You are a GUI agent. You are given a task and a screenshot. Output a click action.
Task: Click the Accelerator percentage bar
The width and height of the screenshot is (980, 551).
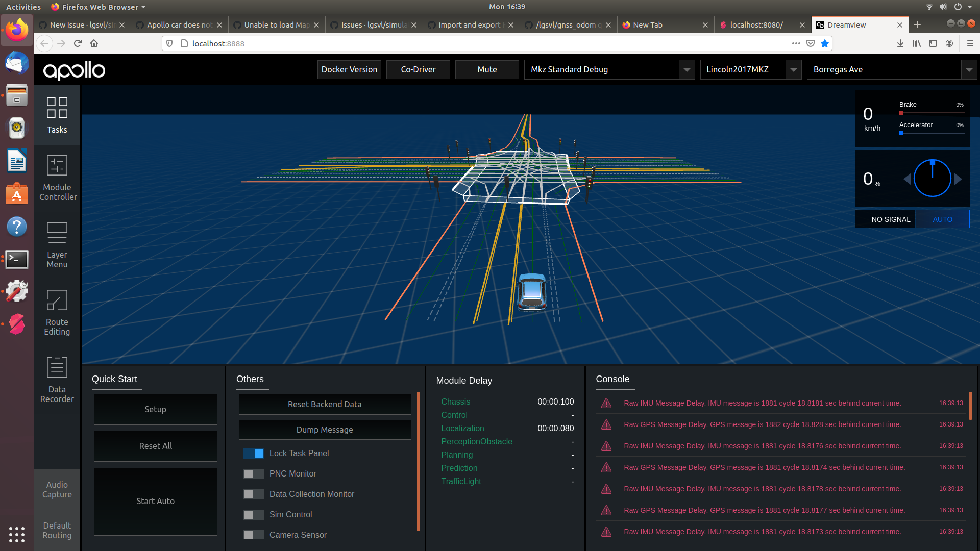932,133
